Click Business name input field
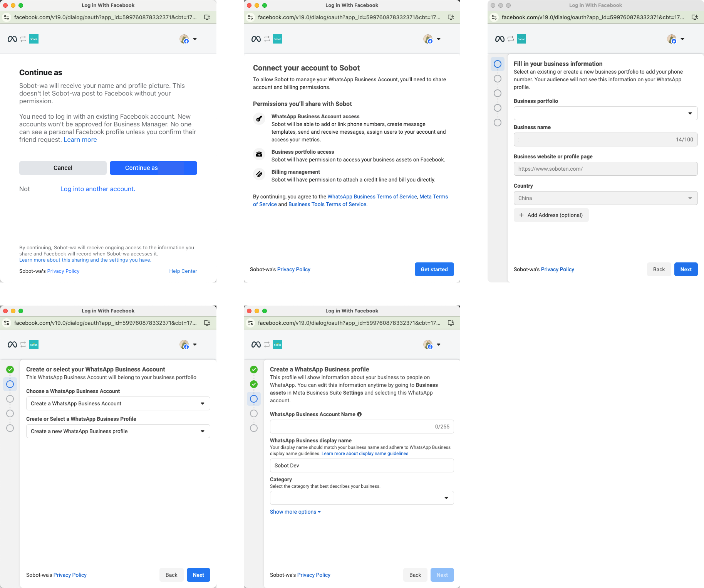 point(606,139)
